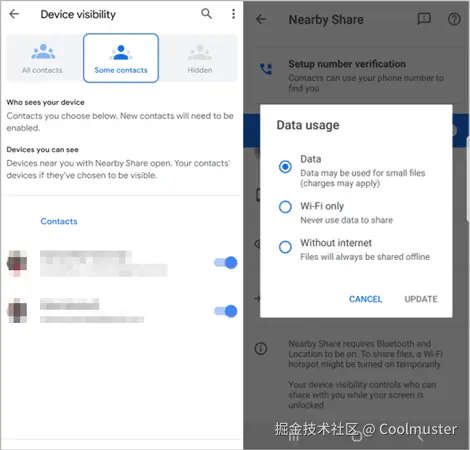Choose the Wi-Fi only radio option
The image size is (470, 450).
pos(285,207)
